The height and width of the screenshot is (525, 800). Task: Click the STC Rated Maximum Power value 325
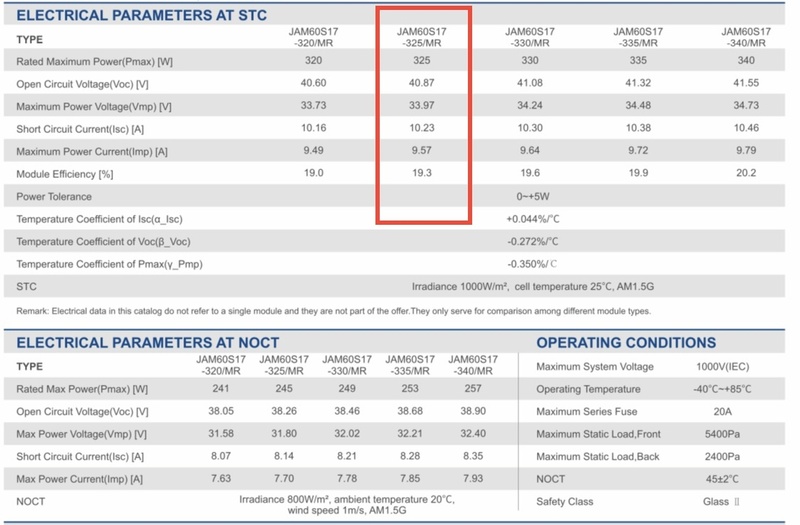(421, 62)
